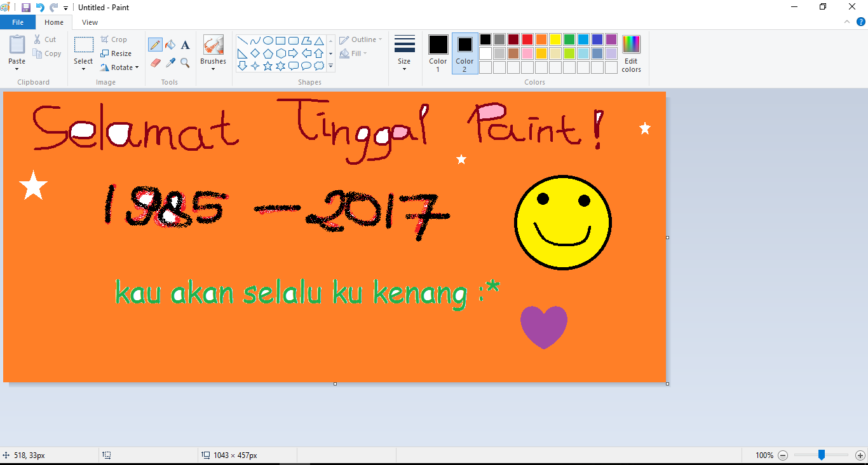Choose the Four-point star shape

pos(255,66)
